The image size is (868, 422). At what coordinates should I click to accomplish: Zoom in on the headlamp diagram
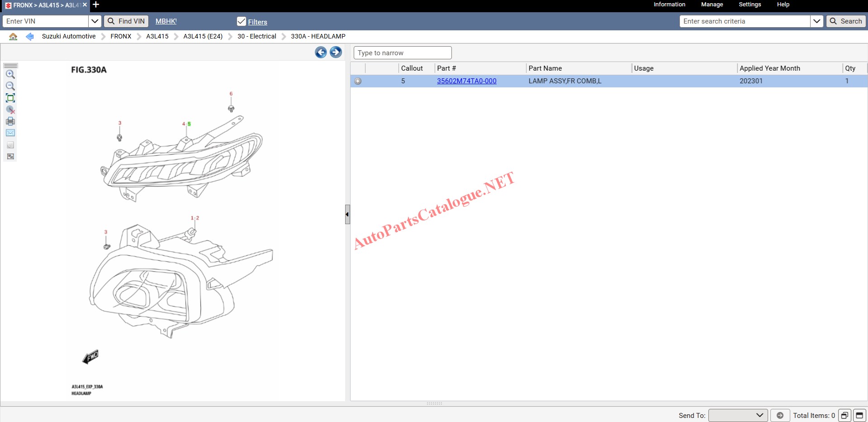[x=10, y=74]
